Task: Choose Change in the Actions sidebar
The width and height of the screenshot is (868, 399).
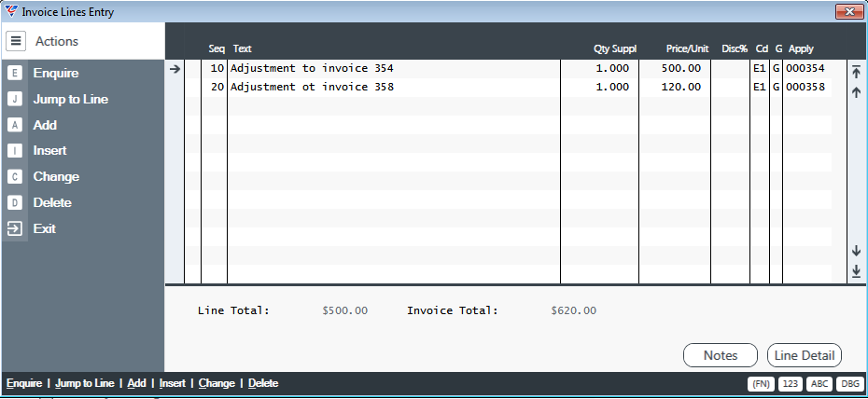Action: click(x=56, y=177)
